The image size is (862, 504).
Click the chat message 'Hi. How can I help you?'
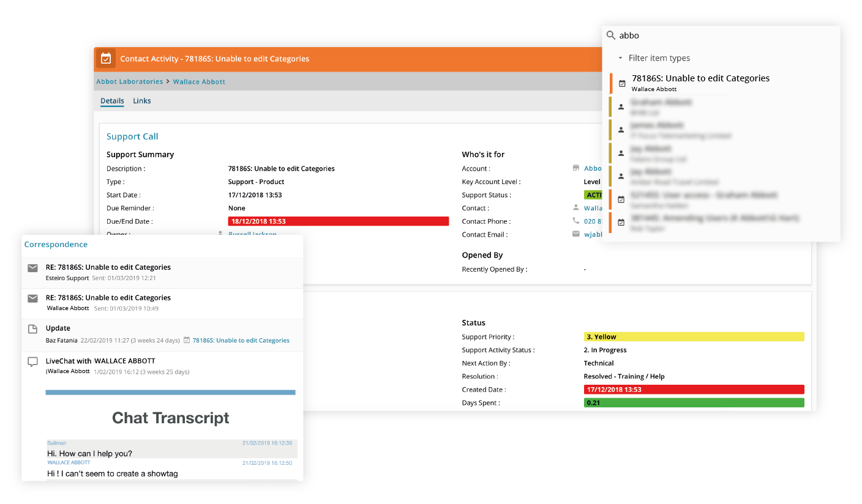(x=89, y=454)
